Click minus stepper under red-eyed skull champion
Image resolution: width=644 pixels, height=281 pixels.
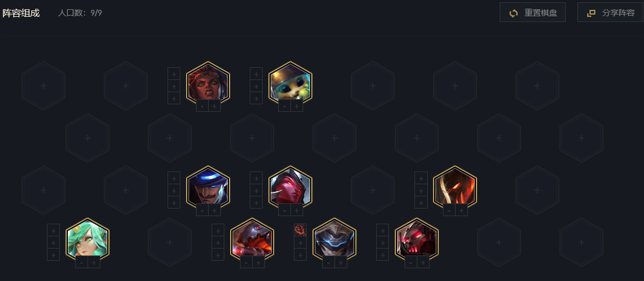tap(411, 262)
